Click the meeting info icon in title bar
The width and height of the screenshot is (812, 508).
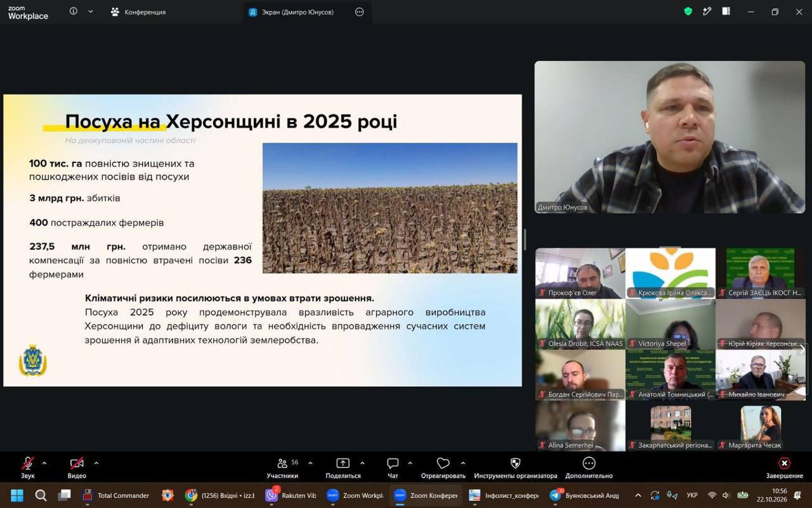coord(74,11)
